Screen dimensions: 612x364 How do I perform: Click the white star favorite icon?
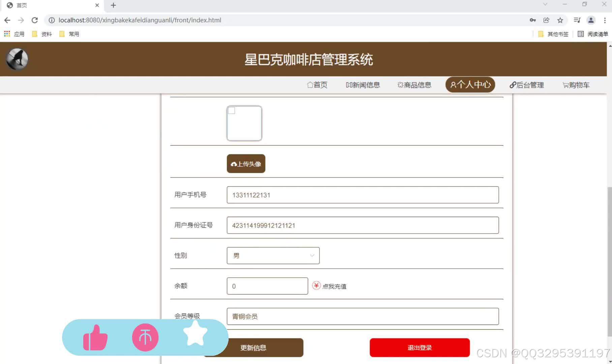pos(195,333)
